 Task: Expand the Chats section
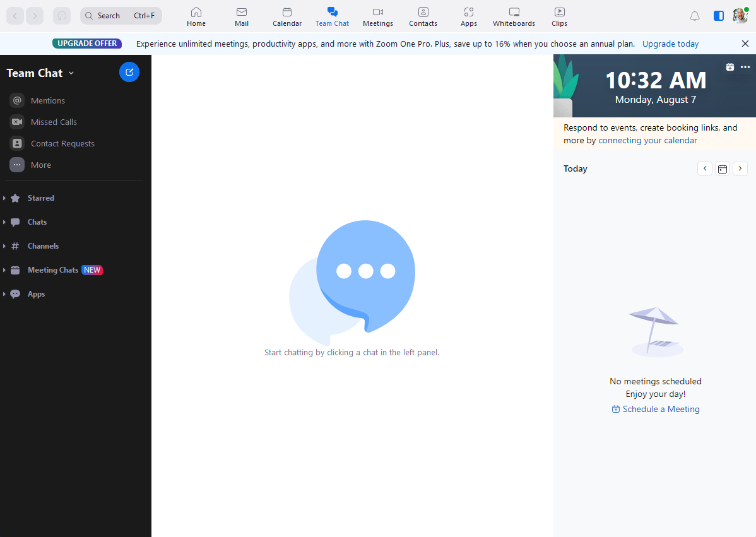pos(4,222)
